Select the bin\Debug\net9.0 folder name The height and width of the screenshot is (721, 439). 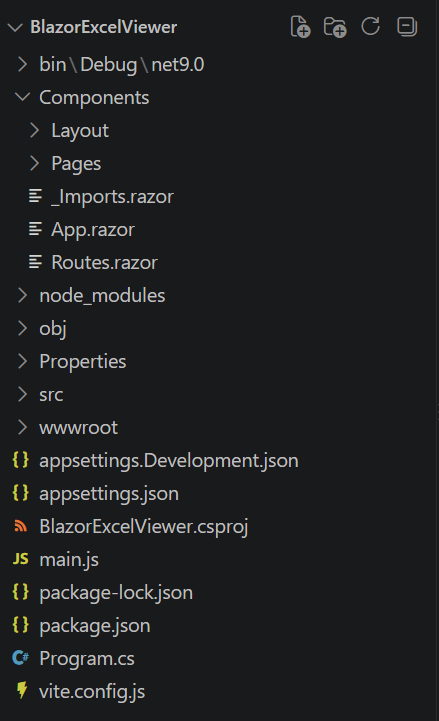(122, 64)
